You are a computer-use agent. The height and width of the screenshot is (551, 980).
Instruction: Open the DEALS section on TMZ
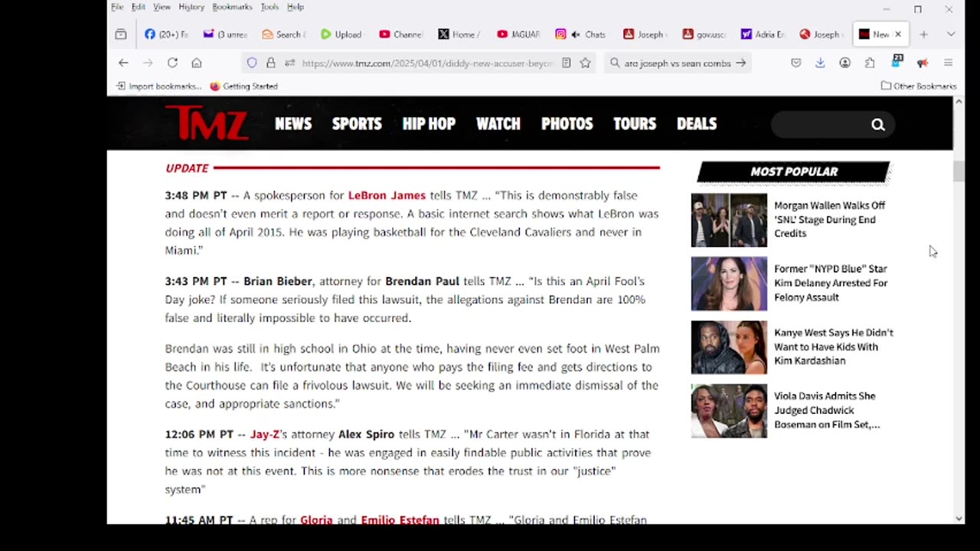[x=697, y=124]
